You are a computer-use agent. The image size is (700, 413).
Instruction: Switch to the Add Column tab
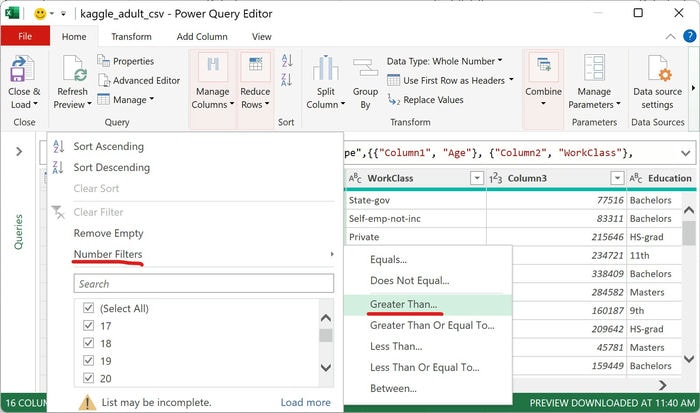click(202, 37)
